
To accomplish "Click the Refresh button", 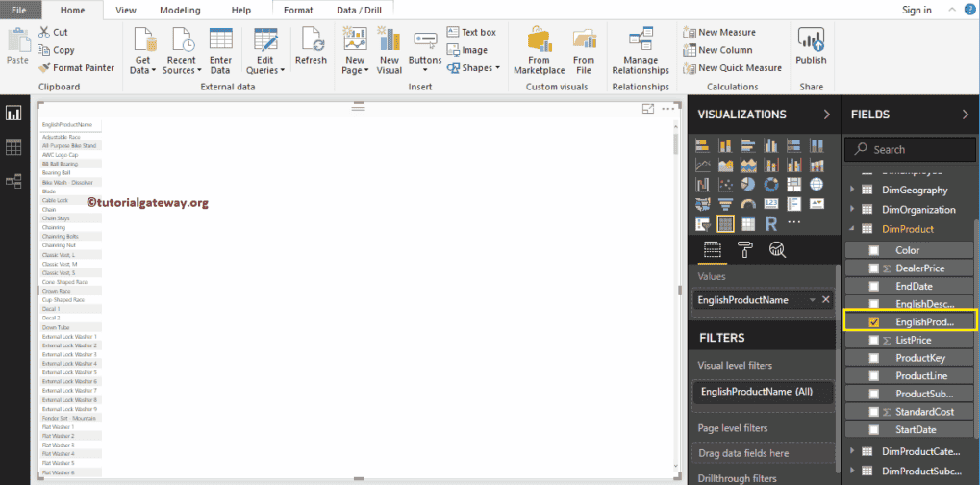I will (311, 47).
